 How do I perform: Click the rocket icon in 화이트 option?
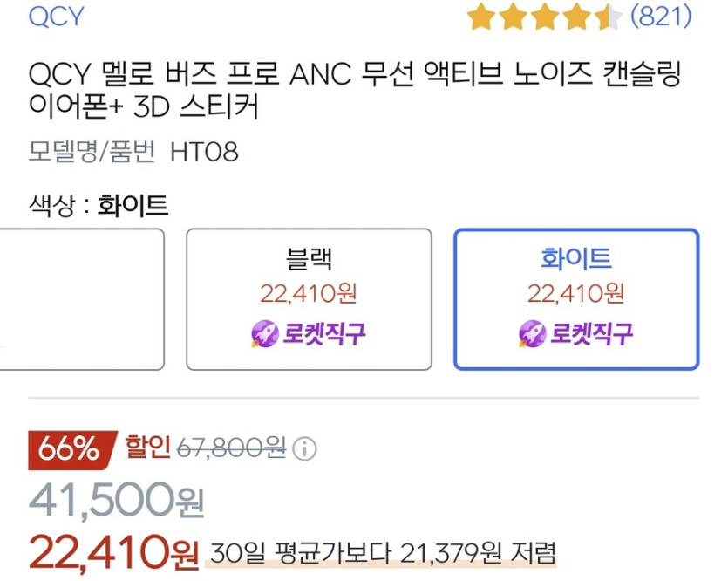pos(532,334)
